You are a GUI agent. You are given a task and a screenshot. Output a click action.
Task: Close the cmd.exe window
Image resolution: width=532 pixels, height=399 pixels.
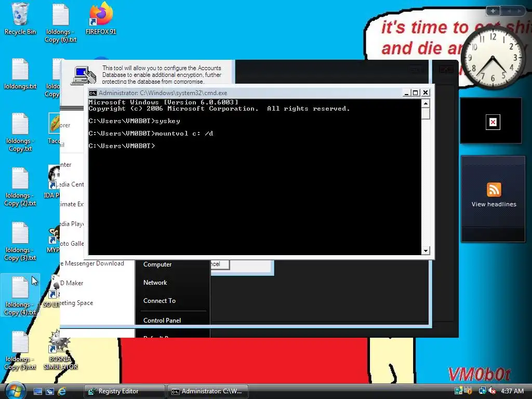425,93
